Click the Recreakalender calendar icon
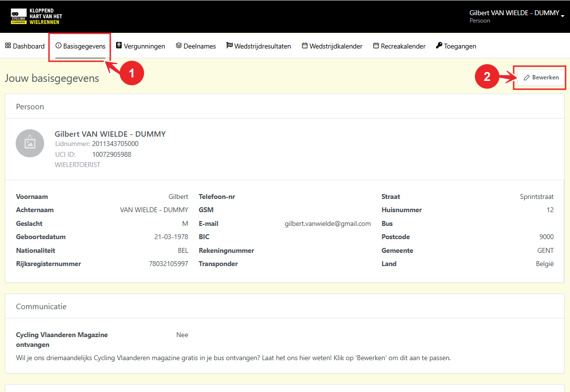Viewport: 570px width, 392px height. point(376,46)
